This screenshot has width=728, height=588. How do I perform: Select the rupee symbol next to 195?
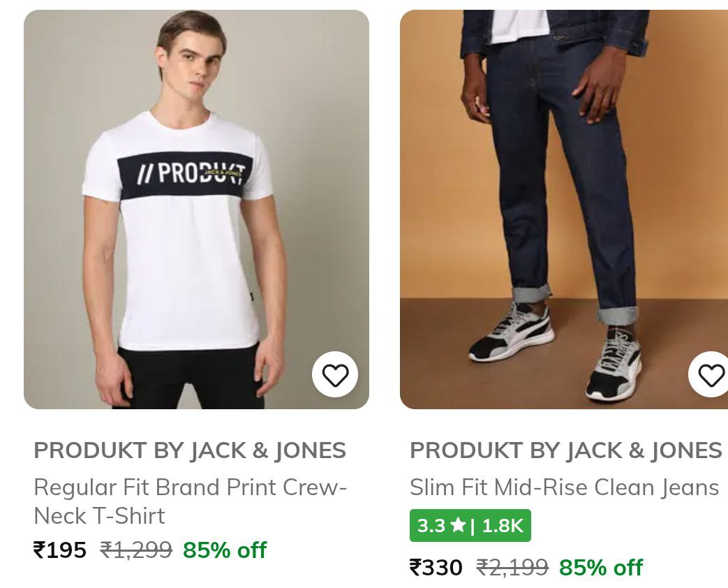click(x=40, y=550)
